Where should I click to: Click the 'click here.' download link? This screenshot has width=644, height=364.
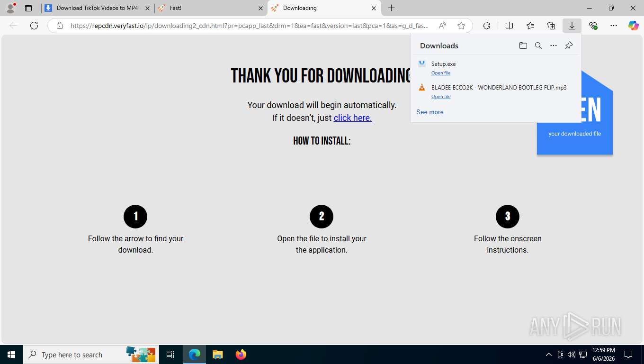(x=353, y=118)
